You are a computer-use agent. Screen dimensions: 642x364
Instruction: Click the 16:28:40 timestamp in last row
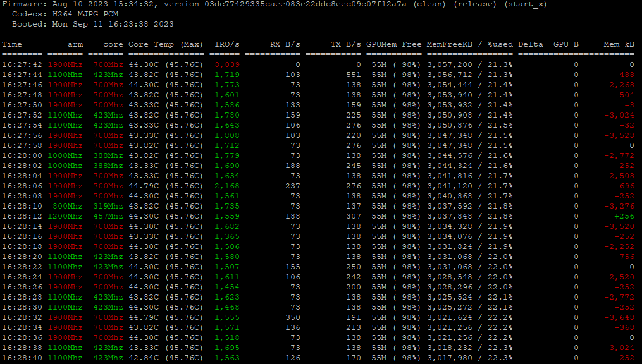[22, 358]
